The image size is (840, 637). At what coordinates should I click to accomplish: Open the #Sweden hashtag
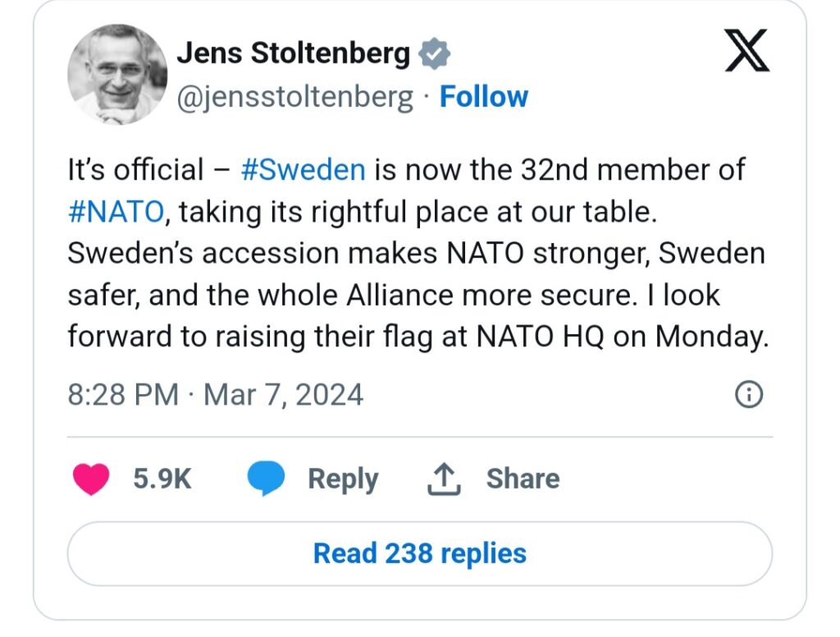coord(304,170)
